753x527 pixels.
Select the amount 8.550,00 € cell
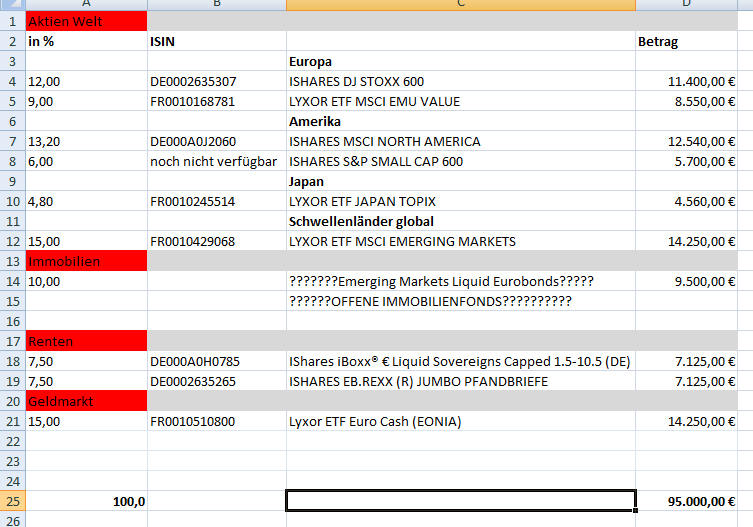coord(686,101)
